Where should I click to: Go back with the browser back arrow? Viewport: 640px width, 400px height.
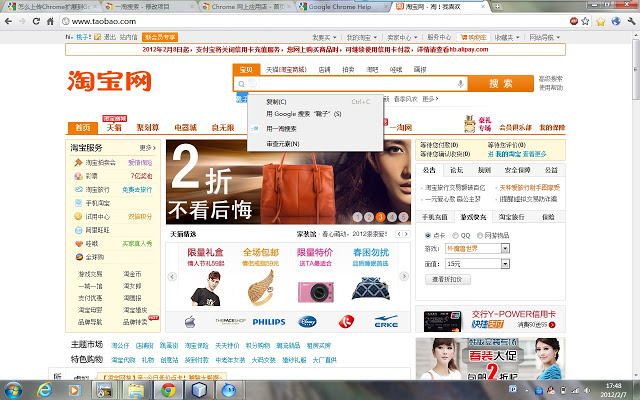[x=8, y=21]
